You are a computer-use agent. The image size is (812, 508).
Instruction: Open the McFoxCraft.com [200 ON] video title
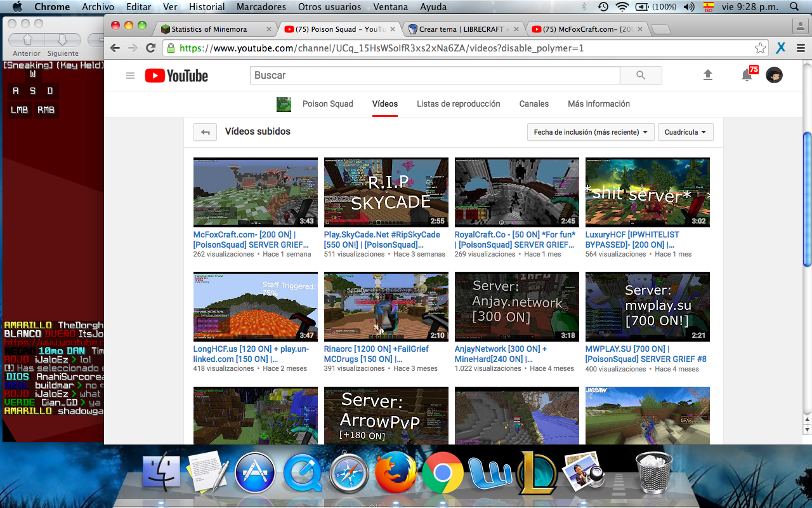point(252,239)
